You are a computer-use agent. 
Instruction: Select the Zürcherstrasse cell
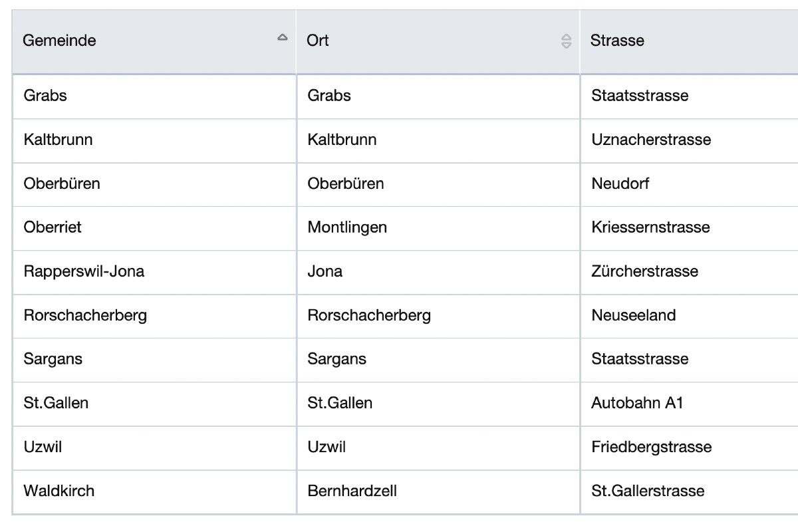644,271
